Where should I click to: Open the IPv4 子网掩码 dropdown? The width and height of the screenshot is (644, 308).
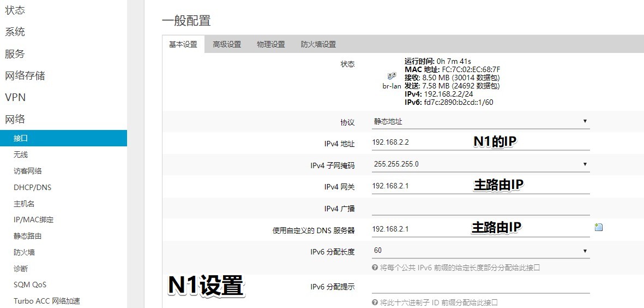480,164
